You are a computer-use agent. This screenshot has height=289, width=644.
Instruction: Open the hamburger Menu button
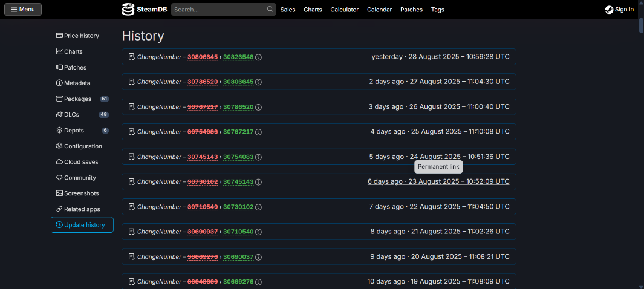click(x=23, y=10)
